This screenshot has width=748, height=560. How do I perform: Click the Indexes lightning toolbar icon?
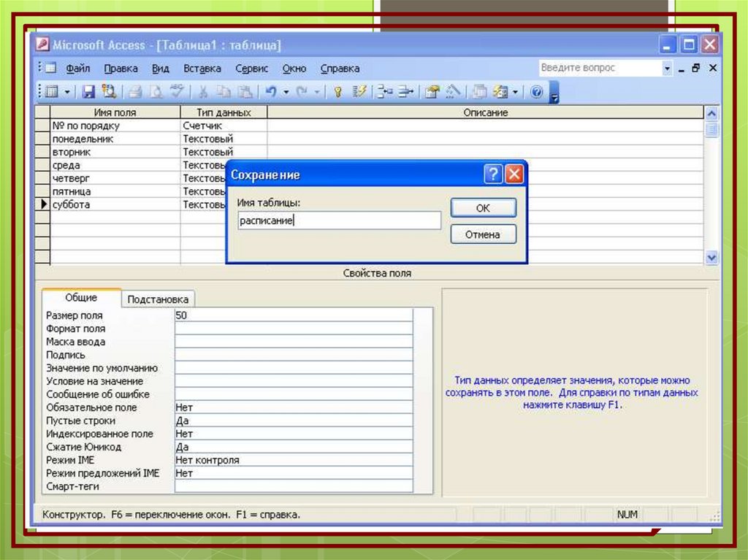[x=359, y=92]
